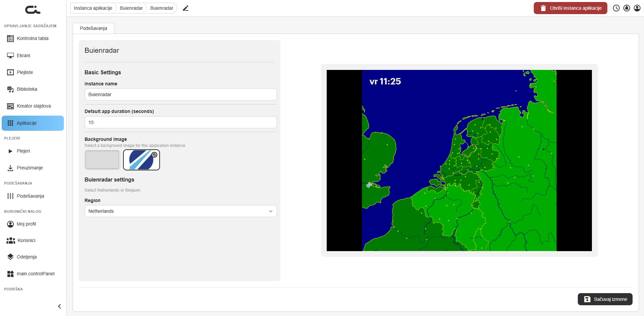Open Preuzimanje menu item
The height and width of the screenshot is (316, 644).
click(x=33, y=168)
